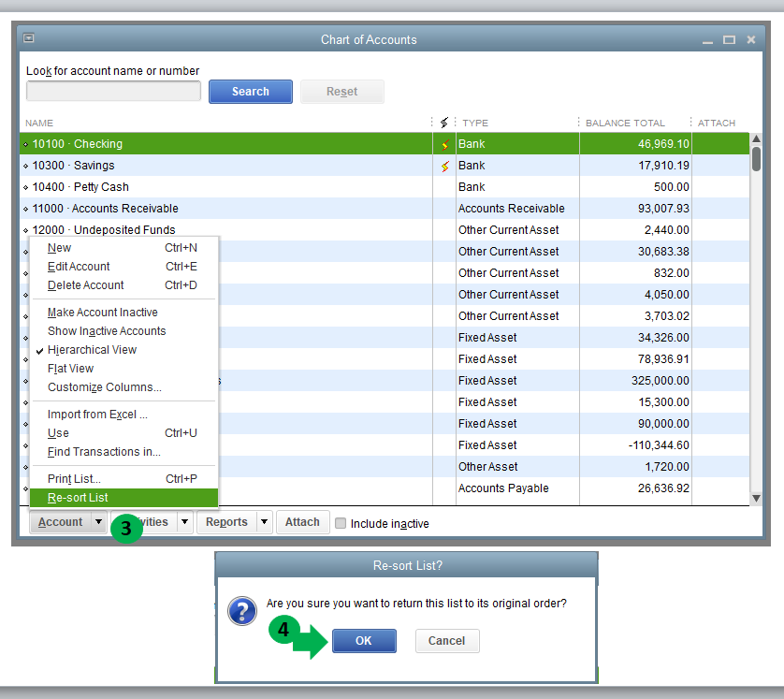
Task: Open the Reports dropdown arrow
Action: (264, 522)
